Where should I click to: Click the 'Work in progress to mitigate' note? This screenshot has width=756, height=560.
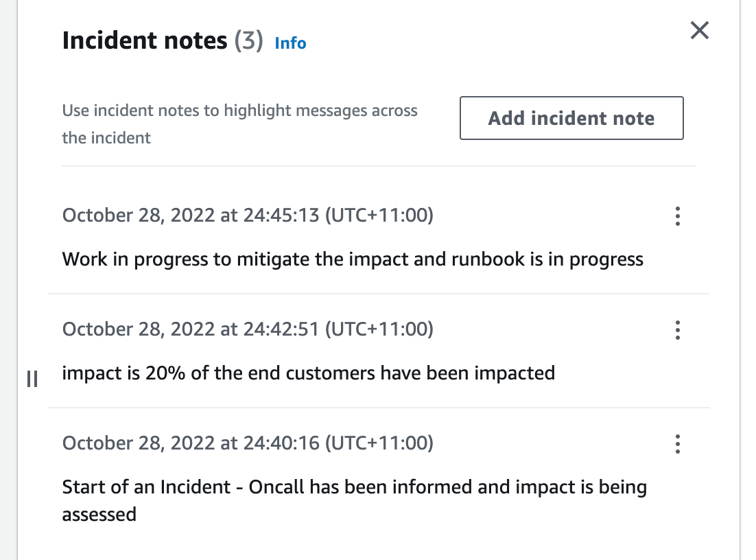pos(353,259)
